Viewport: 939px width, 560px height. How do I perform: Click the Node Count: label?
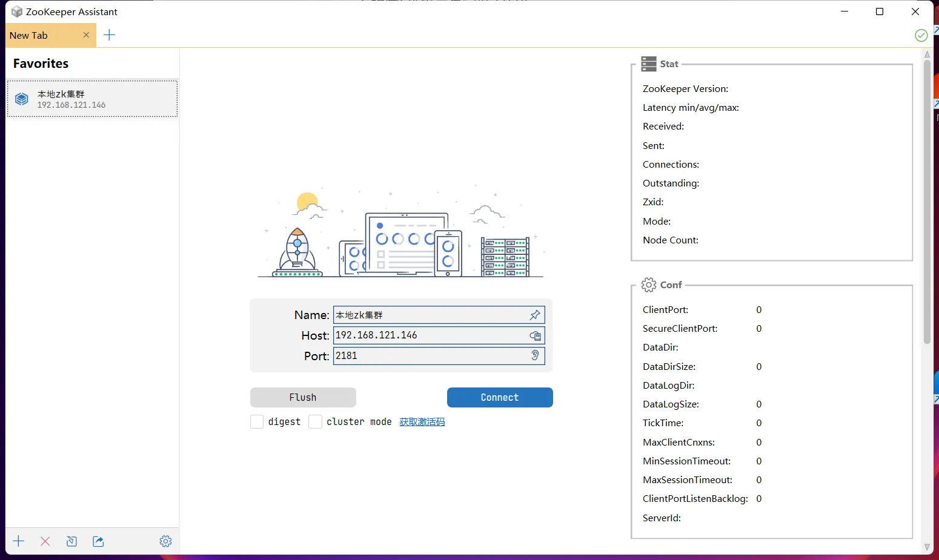[671, 240]
